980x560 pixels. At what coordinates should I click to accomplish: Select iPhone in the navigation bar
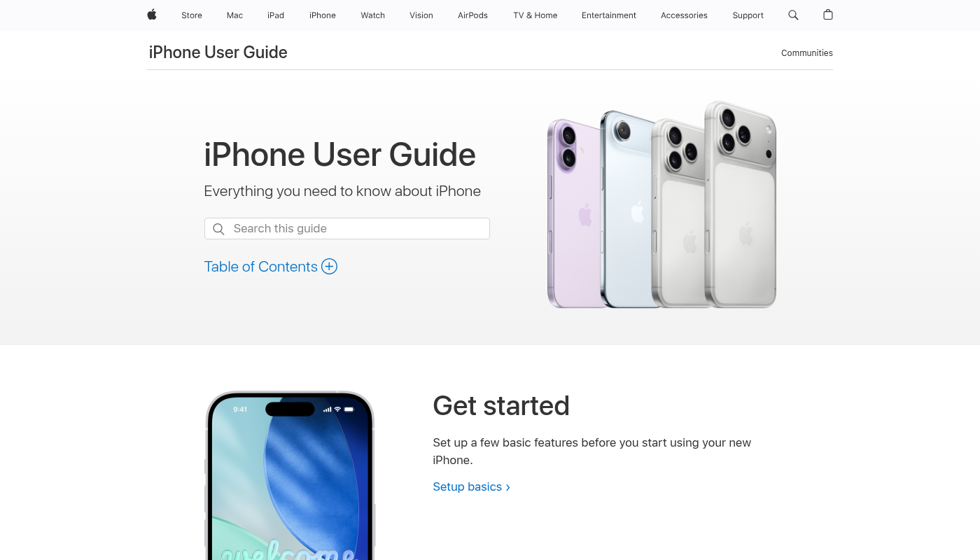pos(323,15)
